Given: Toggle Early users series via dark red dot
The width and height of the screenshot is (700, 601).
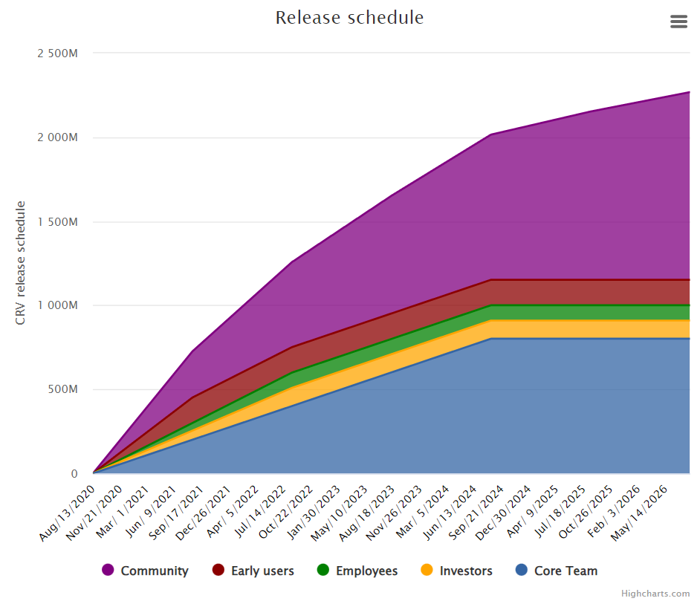Looking at the screenshot, I should click(x=218, y=570).
